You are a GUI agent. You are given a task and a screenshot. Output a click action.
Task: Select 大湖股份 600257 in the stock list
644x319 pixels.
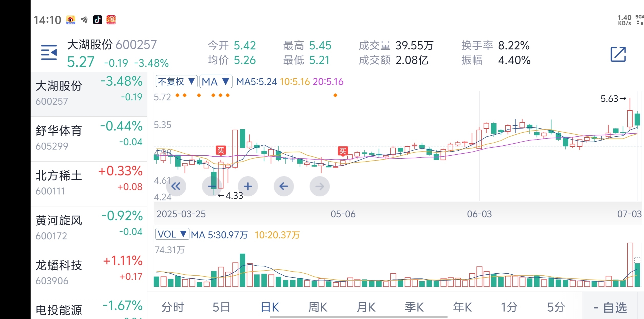(89, 94)
